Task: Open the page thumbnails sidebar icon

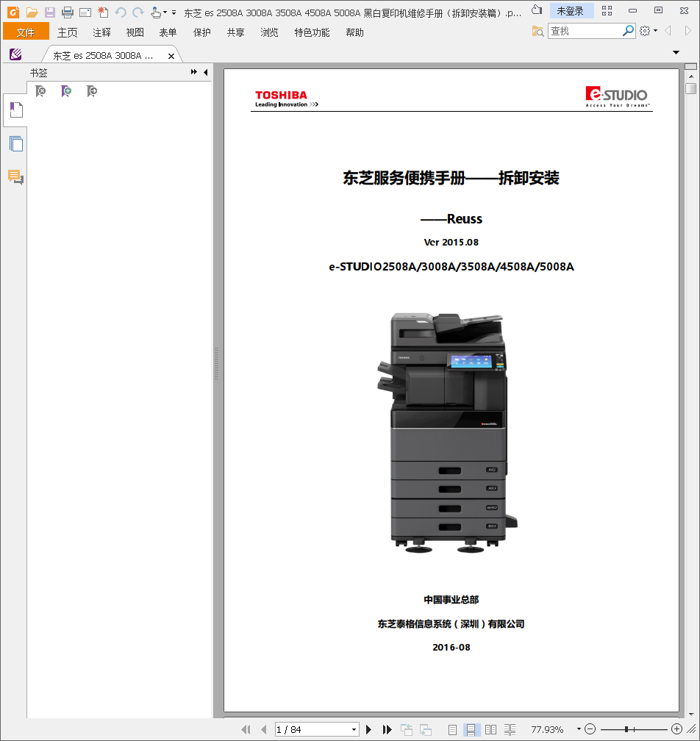Action: point(16,143)
